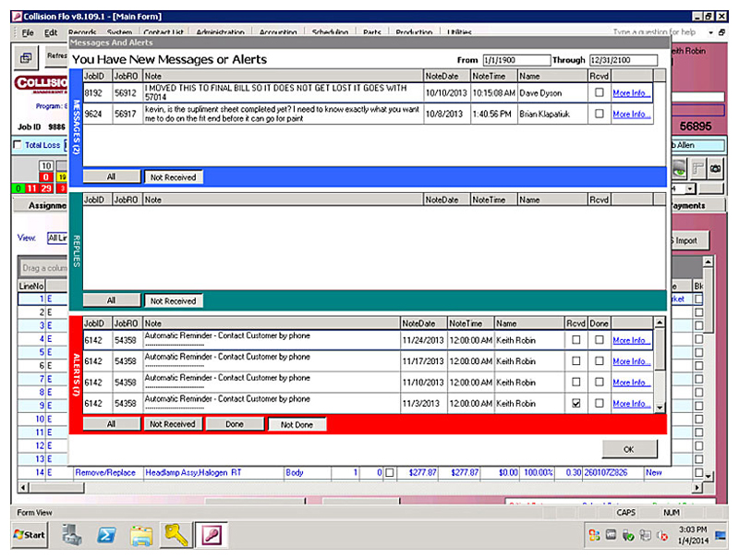This screenshot has height=560, width=739.
Task: Click right arrow of horizontal grid scrollbar
Action: tap(697, 487)
